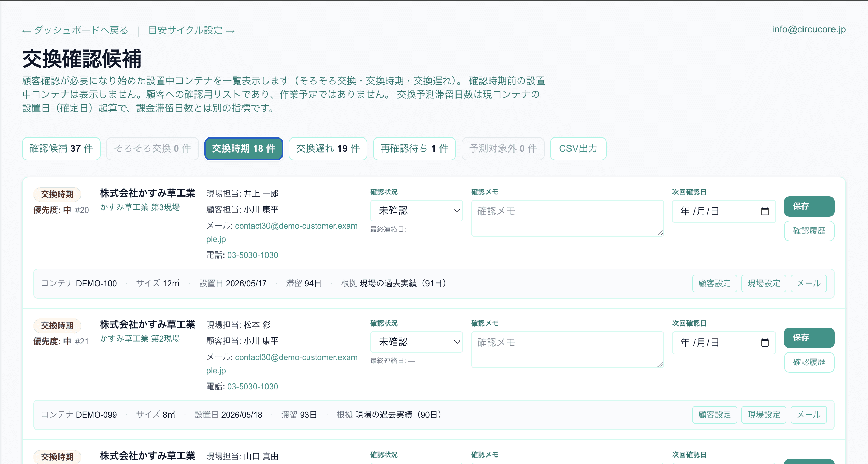Focus 確認メモ textarea for entry #20
The image size is (868, 464).
click(x=567, y=218)
